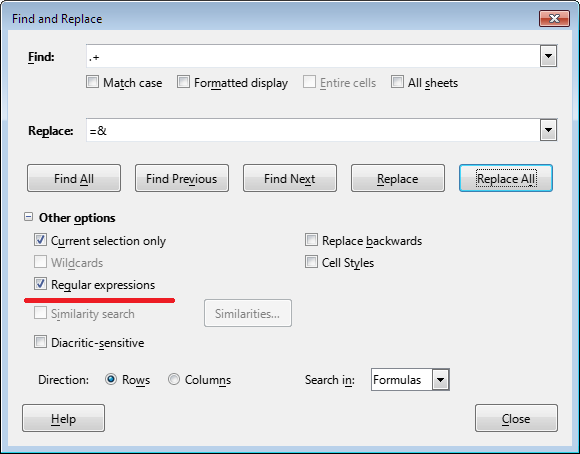Click the Replace All button

point(506,178)
